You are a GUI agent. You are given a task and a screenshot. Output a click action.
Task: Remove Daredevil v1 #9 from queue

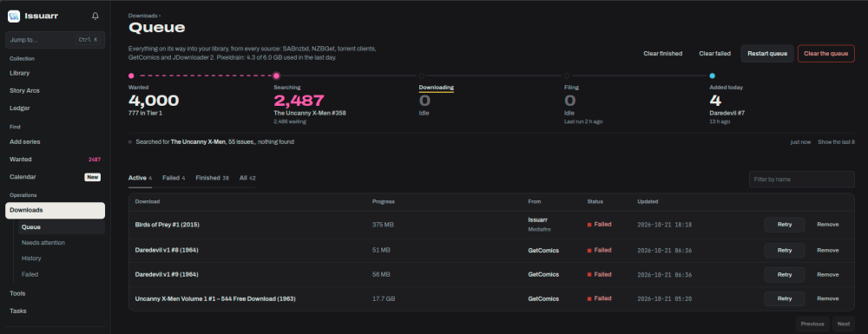827,274
